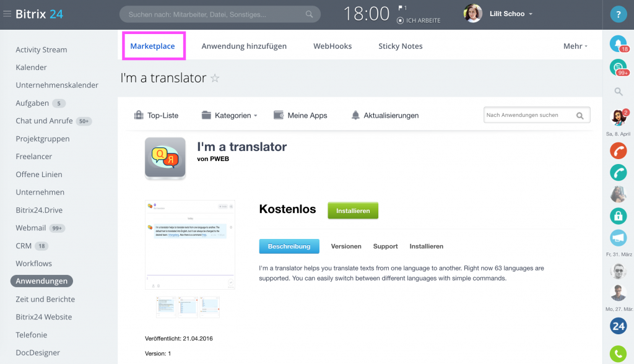Open Unternehmenskalender in the sidebar
The width and height of the screenshot is (634, 364).
pyautogui.click(x=57, y=85)
